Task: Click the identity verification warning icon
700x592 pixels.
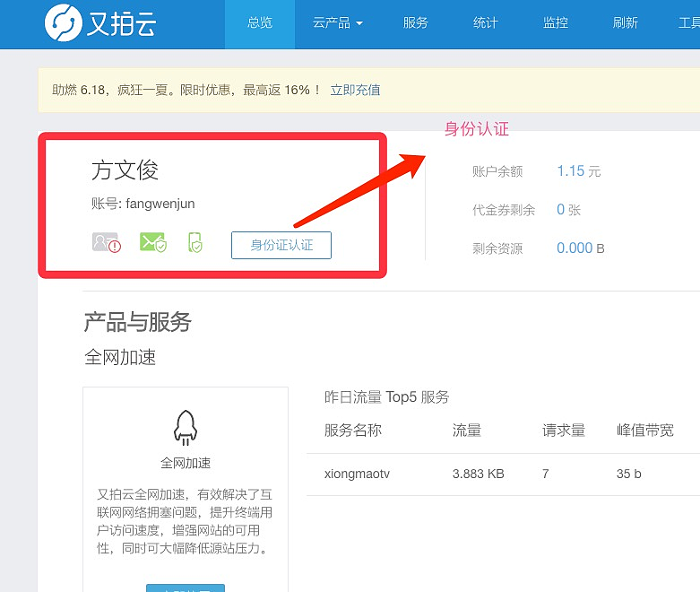Action: click(106, 242)
